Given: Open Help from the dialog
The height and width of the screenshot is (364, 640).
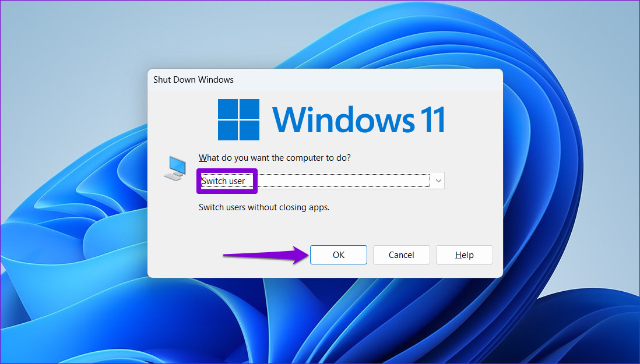Looking at the screenshot, I should point(464,255).
